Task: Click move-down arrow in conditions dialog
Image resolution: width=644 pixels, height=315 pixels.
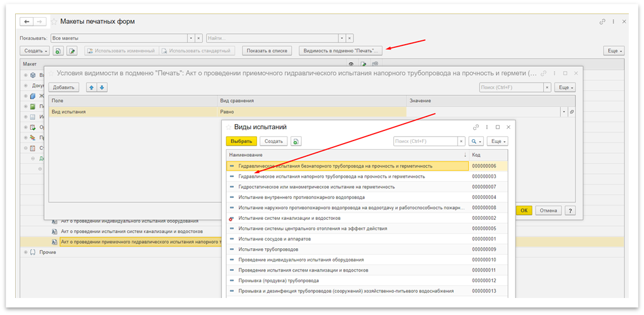Action: [102, 88]
